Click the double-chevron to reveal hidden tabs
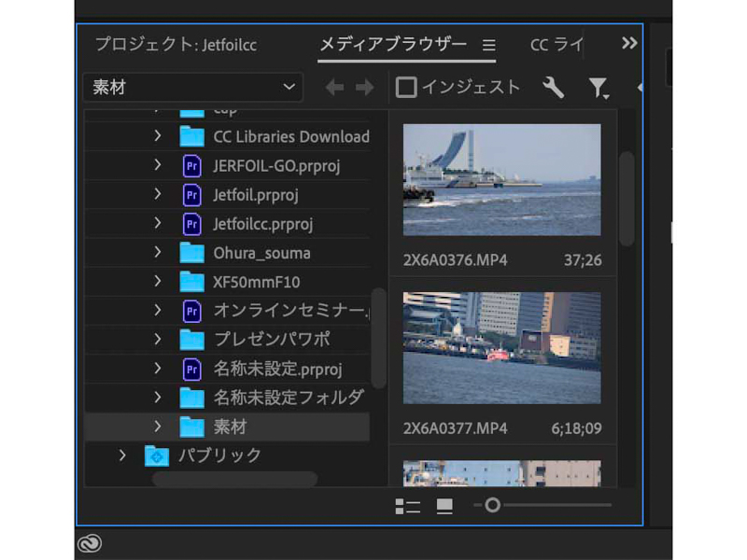The image size is (747, 560). (x=630, y=42)
